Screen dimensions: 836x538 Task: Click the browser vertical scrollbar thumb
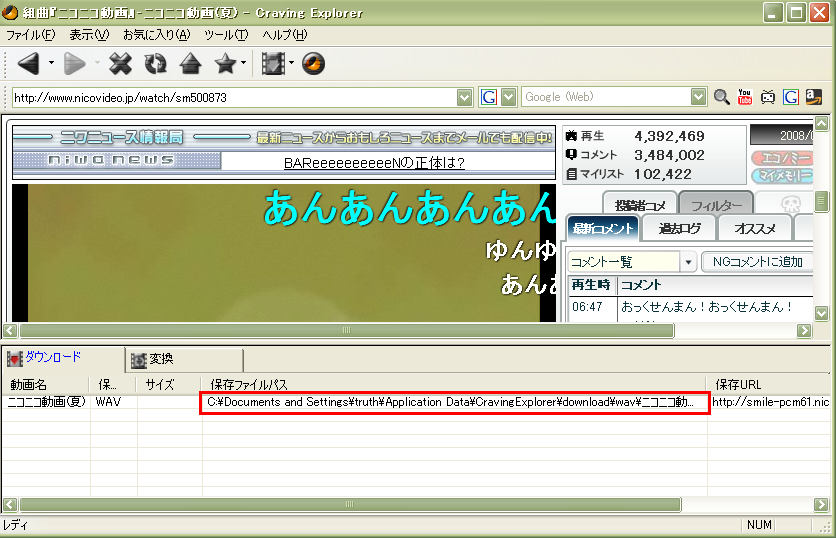tap(822, 202)
